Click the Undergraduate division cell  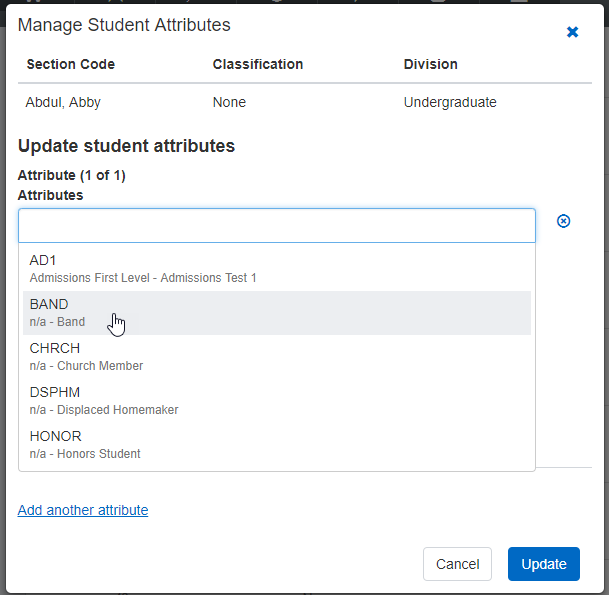pos(450,102)
